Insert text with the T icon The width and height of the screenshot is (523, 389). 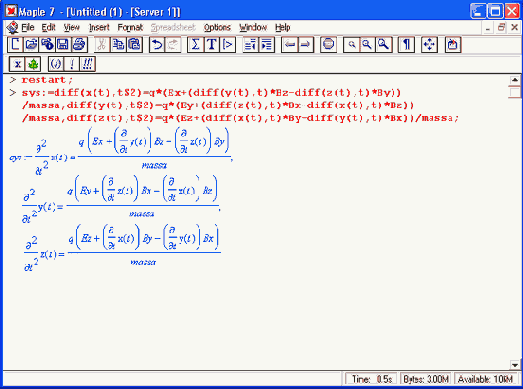click(x=211, y=45)
